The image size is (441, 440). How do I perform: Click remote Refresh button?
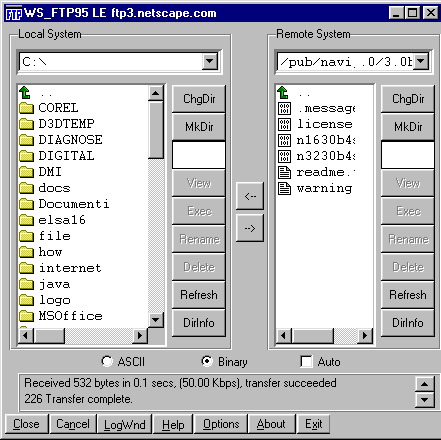tap(408, 295)
